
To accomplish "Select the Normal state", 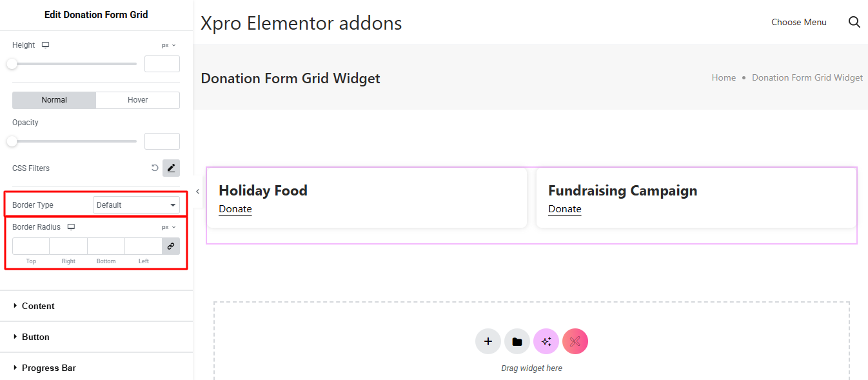I will tap(54, 100).
